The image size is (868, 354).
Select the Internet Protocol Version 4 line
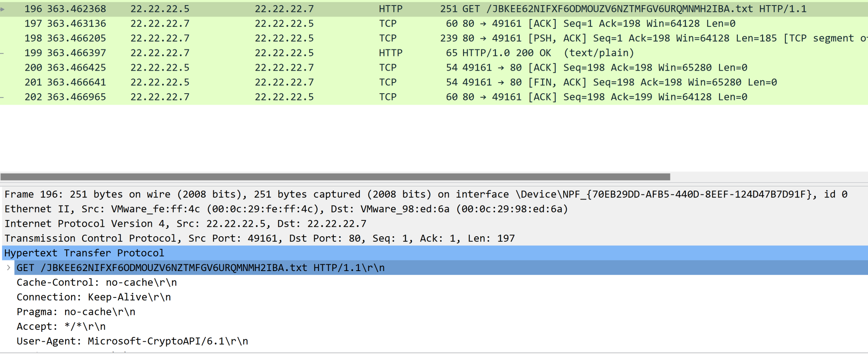click(x=186, y=224)
